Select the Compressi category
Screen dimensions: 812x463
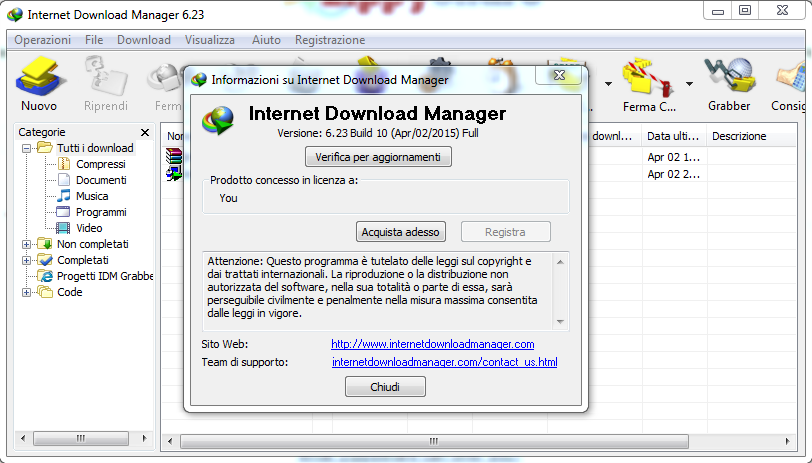[100, 164]
